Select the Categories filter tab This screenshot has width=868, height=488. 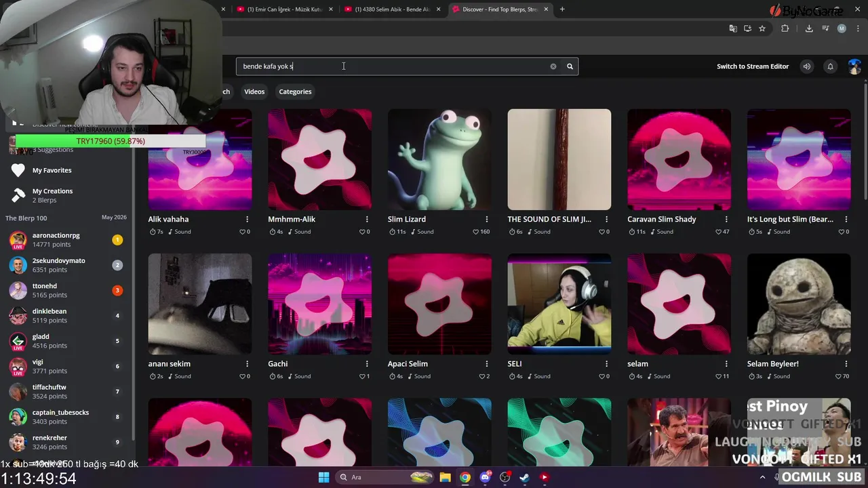coord(295,91)
